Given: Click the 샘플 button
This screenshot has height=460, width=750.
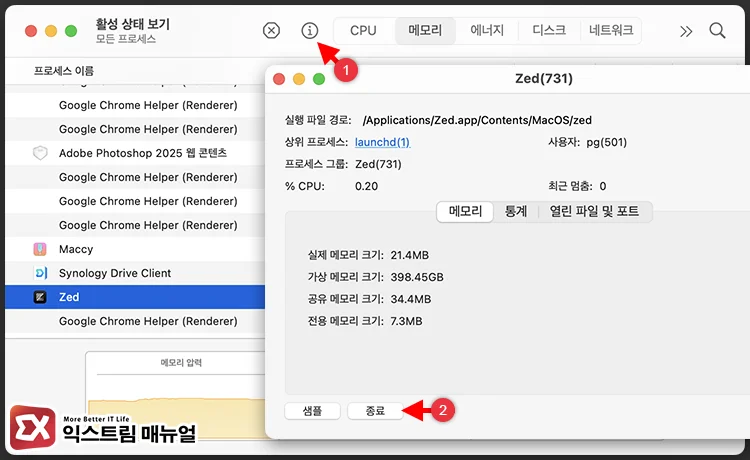Looking at the screenshot, I should tap(312, 411).
